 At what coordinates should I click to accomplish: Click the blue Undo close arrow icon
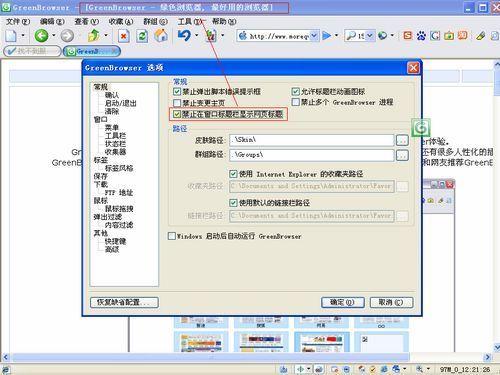click(184, 35)
